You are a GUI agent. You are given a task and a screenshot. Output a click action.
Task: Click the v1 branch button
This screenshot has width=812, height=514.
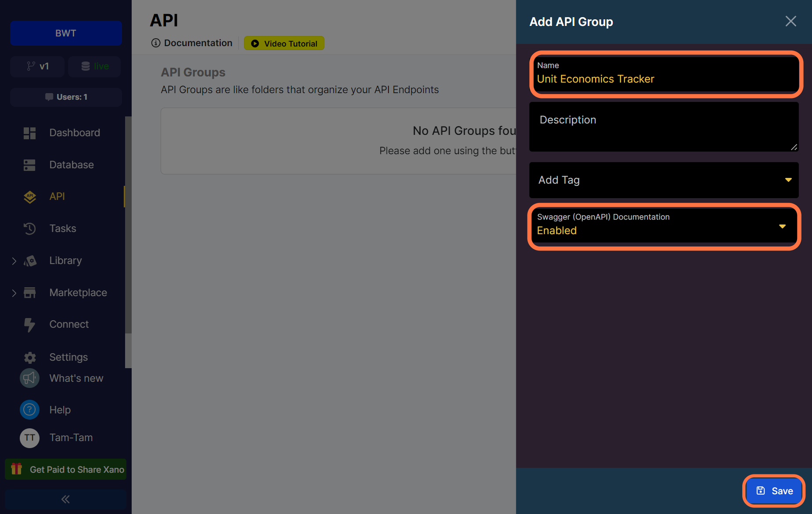(37, 66)
